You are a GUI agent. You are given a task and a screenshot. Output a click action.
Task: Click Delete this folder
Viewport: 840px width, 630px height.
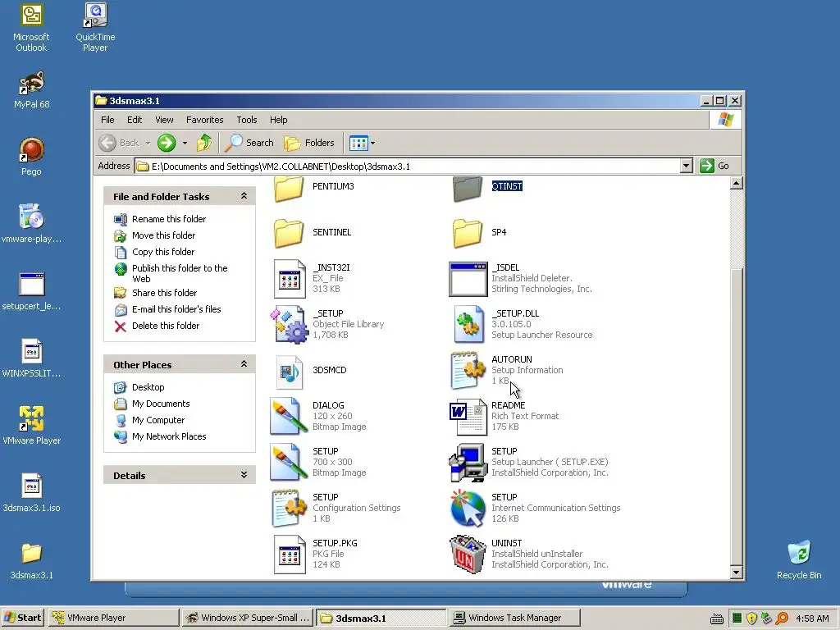tap(166, 326)
